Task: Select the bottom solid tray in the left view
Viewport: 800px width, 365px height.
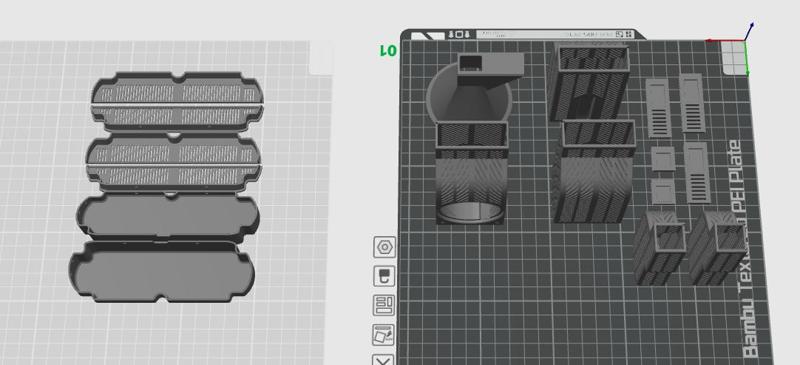Action: coord(162,271)
